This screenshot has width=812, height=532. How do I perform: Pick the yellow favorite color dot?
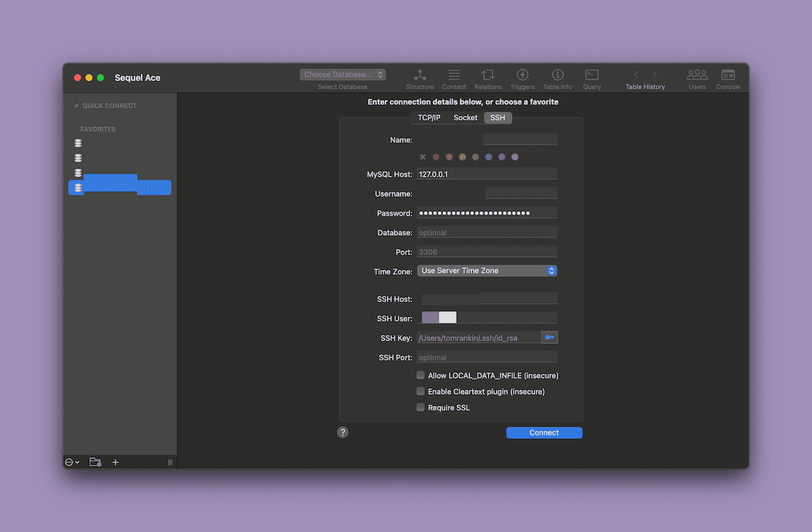point(462,157)
